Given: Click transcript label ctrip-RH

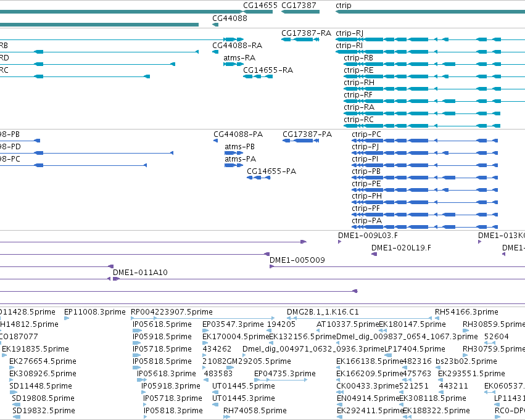Looking at the screenshot, I should 359,83.
